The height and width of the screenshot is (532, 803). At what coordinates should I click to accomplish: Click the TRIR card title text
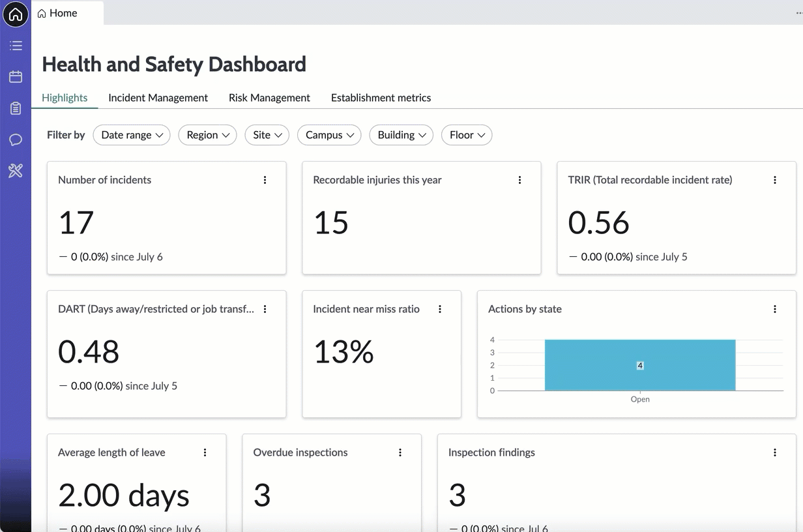click(x=650, y=180)
